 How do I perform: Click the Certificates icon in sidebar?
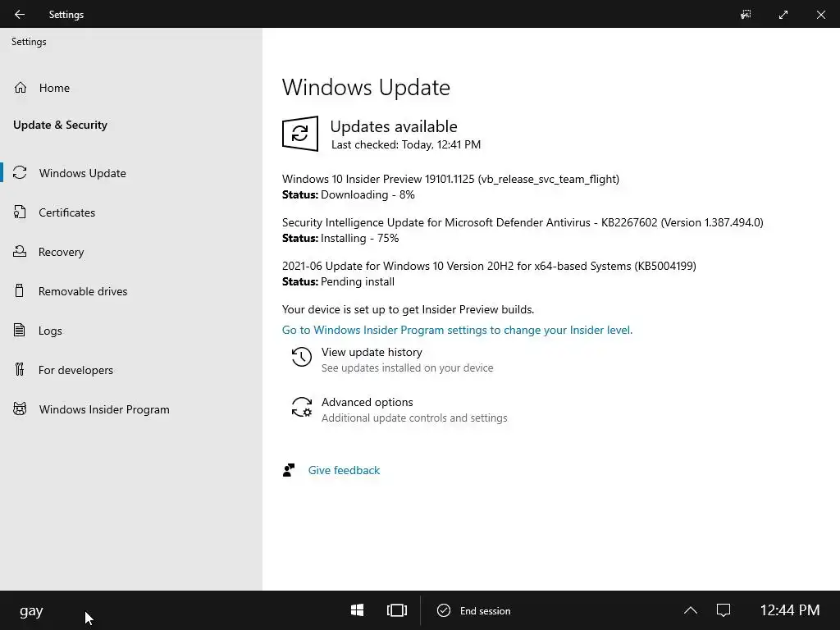20,212
